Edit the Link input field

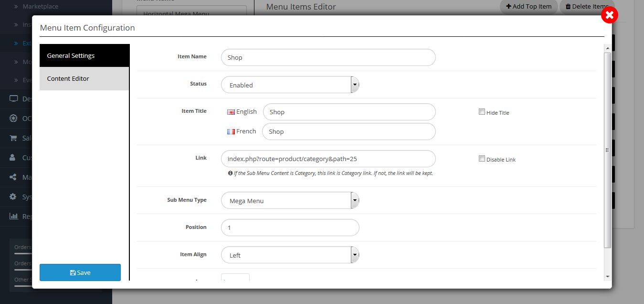tap(328, 159)
